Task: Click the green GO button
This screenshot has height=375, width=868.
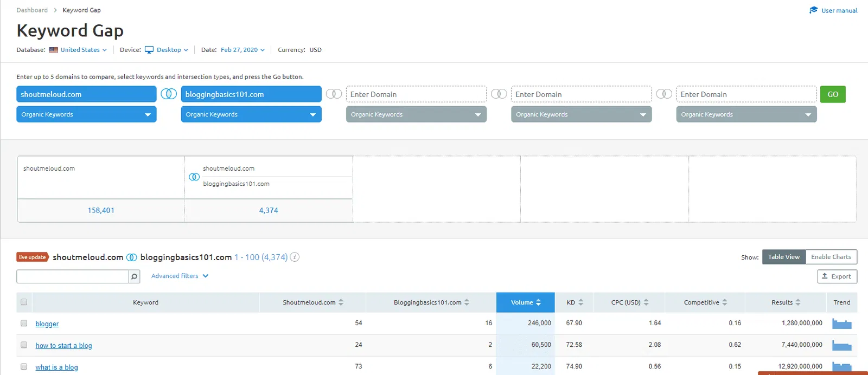Action: click(833, 94)
